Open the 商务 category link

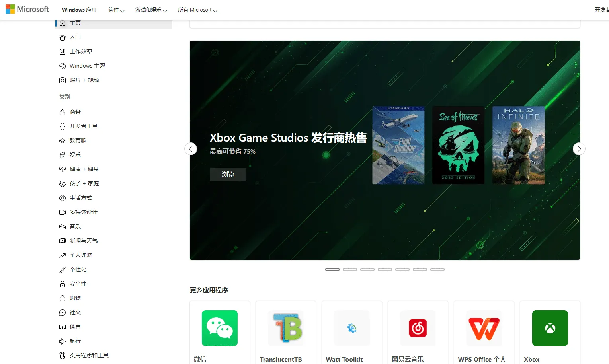pos(114,112)
